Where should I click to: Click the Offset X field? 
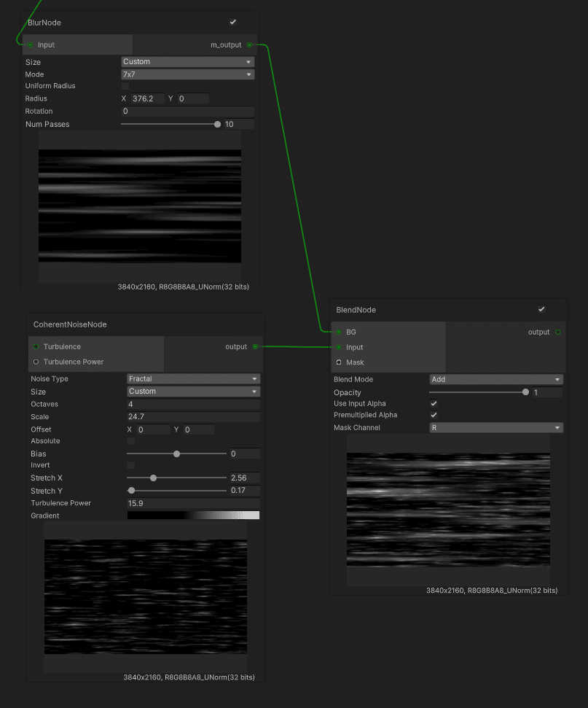coord(154,429)
